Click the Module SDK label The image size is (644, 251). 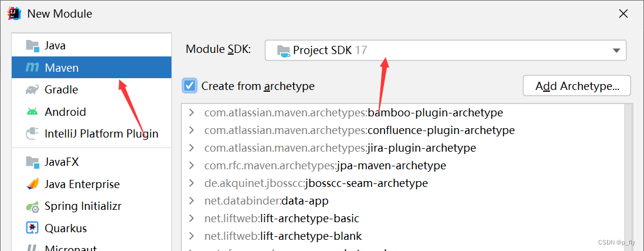[218, 49]
